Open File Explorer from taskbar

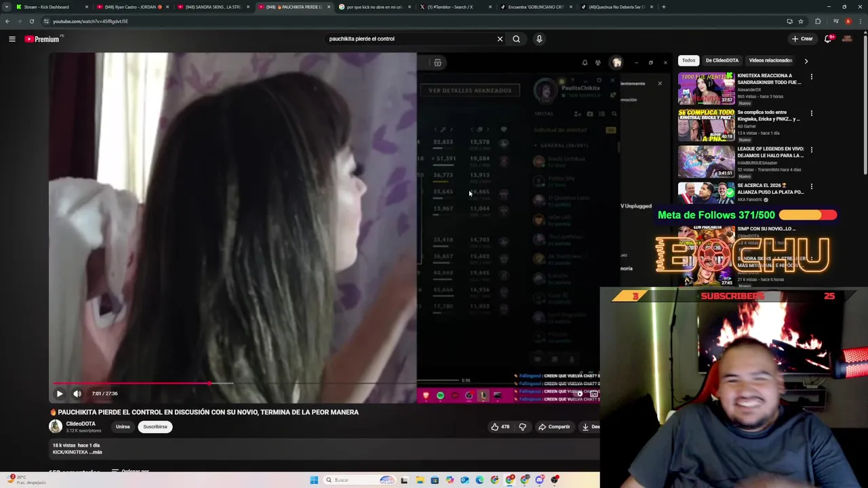[x=420, y=480]
